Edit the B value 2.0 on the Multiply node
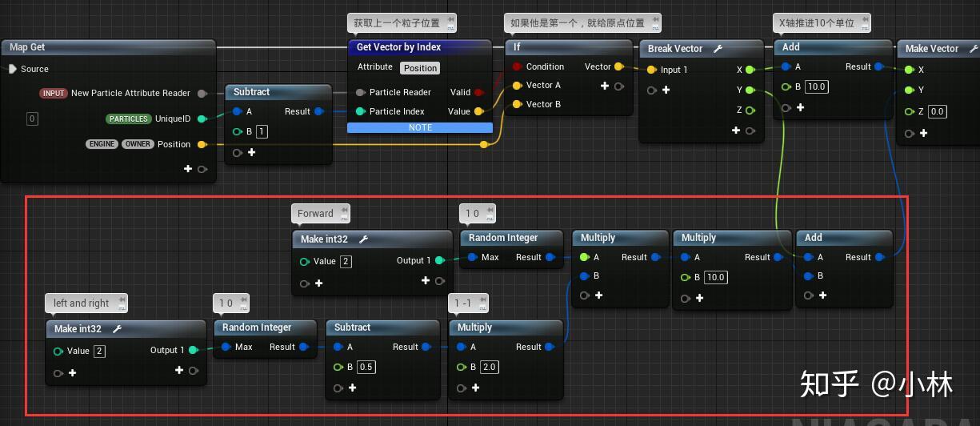 [x=489, y=367]
